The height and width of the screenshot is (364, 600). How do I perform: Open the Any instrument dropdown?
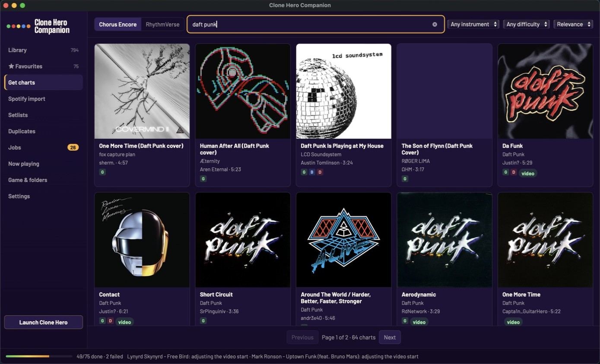[x=473, y=24]
